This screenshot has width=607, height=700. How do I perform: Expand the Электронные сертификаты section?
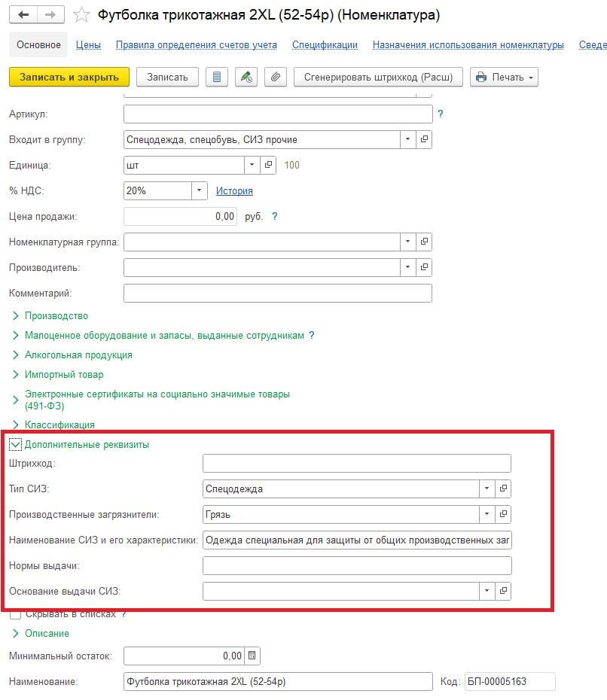pyautogui.click(x=16, y=400)
